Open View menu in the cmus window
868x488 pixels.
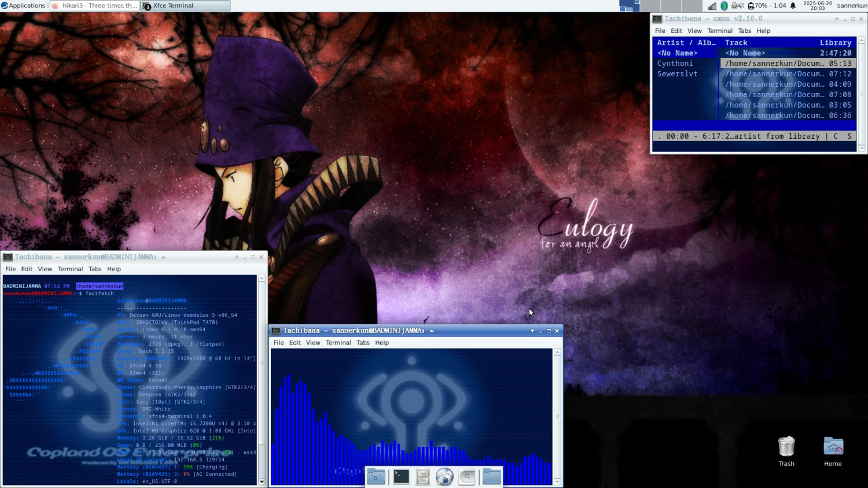(x=694, y=31)
